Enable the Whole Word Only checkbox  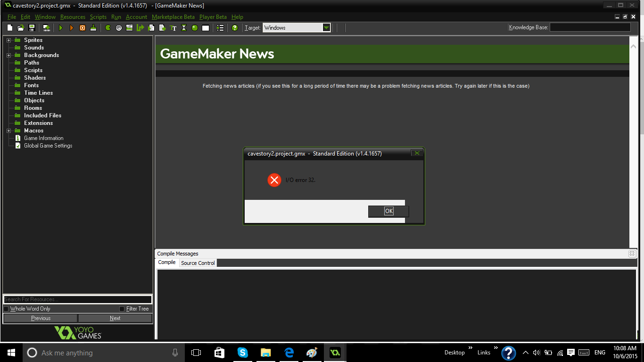[6, 309]
